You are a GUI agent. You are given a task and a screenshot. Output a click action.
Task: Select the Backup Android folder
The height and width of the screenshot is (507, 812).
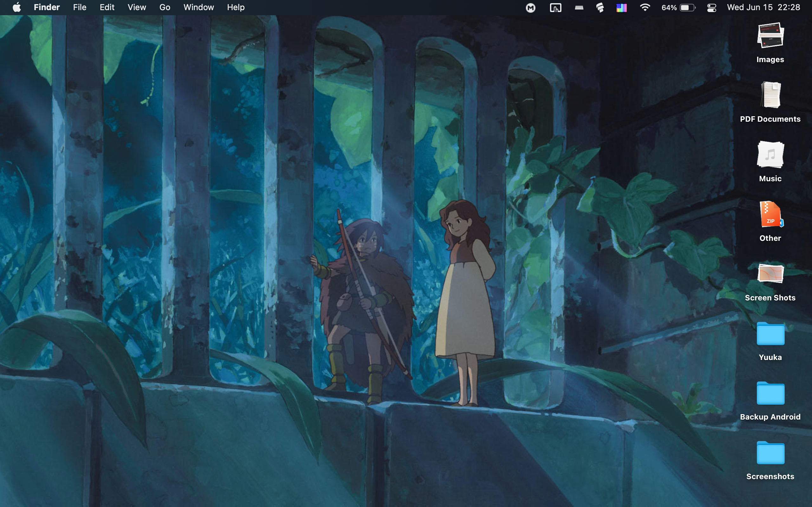[x=770, y=393]
